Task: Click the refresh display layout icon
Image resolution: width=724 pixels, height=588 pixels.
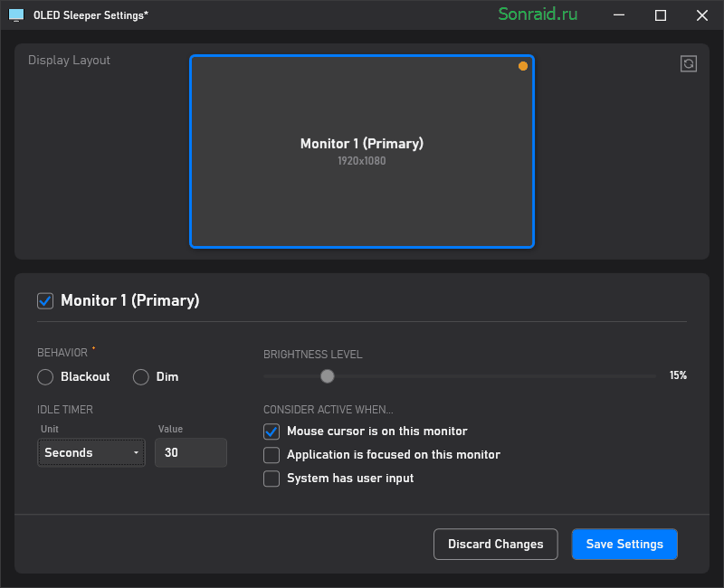Action: [688, 63]
